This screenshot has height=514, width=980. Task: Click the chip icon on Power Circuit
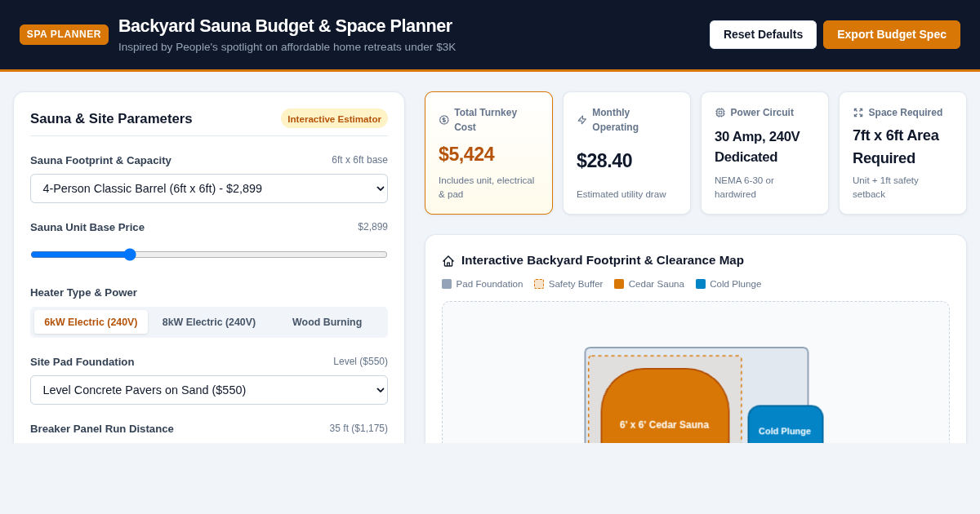[720, 113]
